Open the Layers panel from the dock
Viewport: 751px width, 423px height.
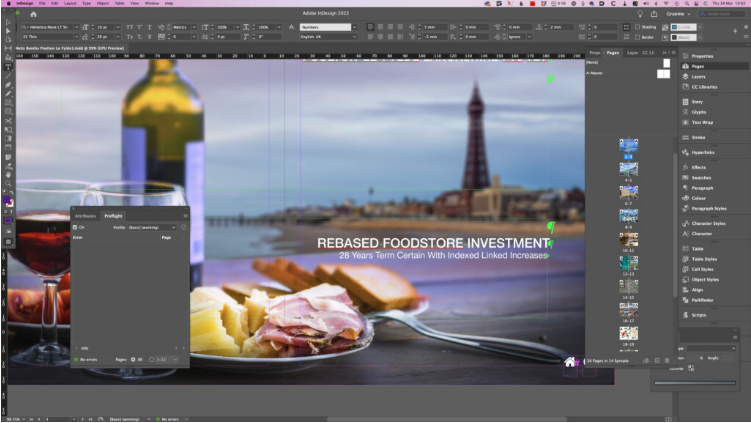[x=698, y=76]
